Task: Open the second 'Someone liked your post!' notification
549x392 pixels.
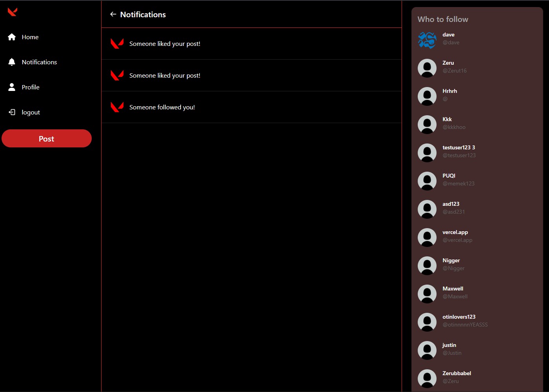Action: click(165, 76)
